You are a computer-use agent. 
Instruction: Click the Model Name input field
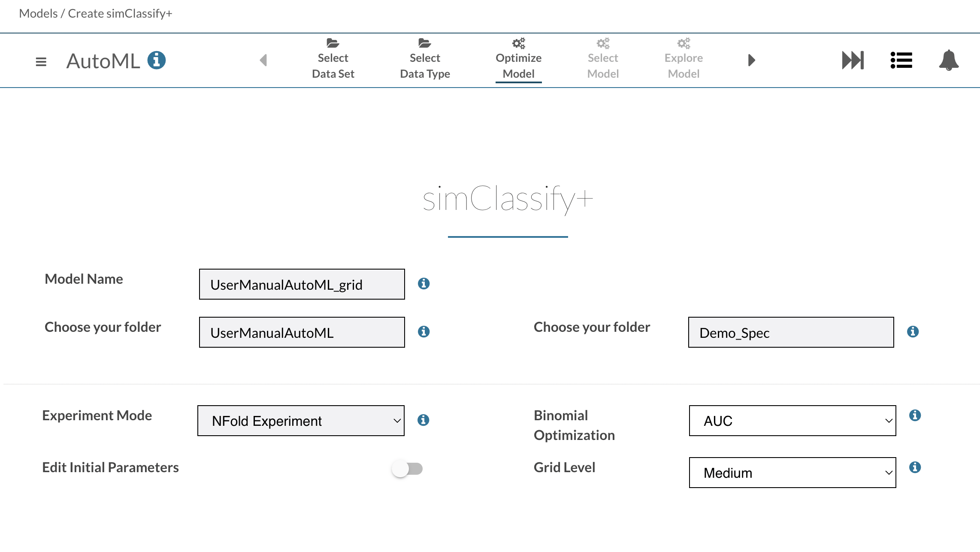coord(302,284)
